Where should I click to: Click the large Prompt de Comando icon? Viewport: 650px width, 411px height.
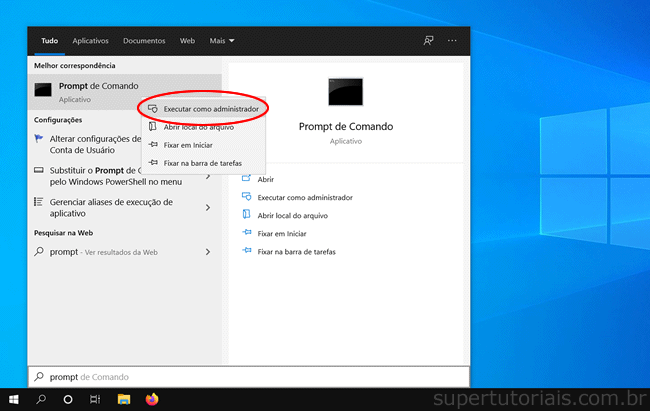345,91
